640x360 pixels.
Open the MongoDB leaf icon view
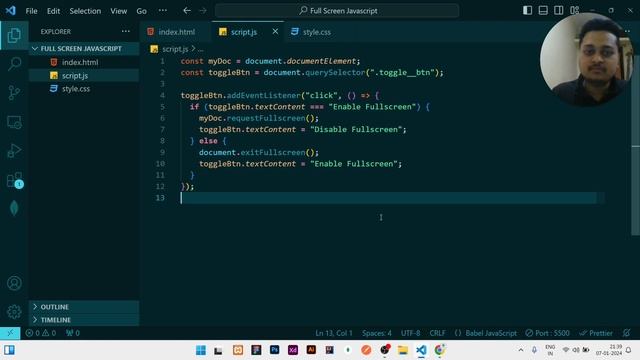coord(14,209)
